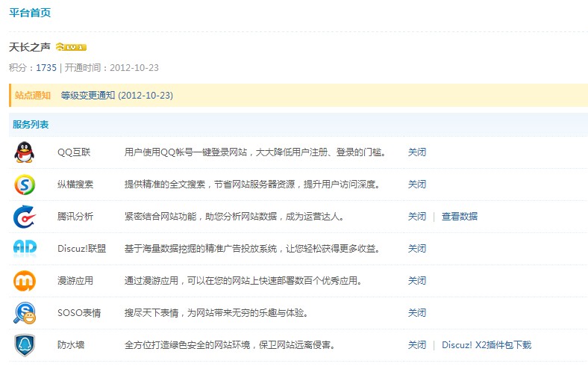This screenshot has width=588, height=384.
Task: Click the 积分 value 1735
Action: click(46, 68)
